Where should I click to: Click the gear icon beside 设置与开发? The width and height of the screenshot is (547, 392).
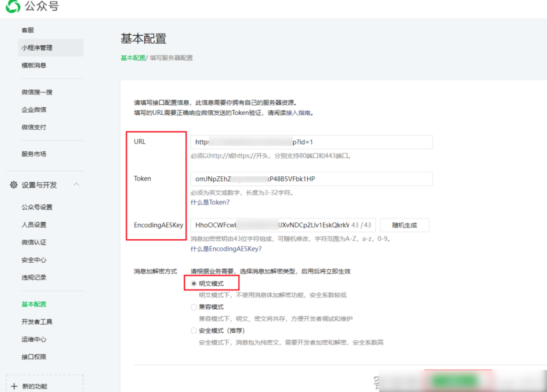pyautogui.click(x=13, y=184)
